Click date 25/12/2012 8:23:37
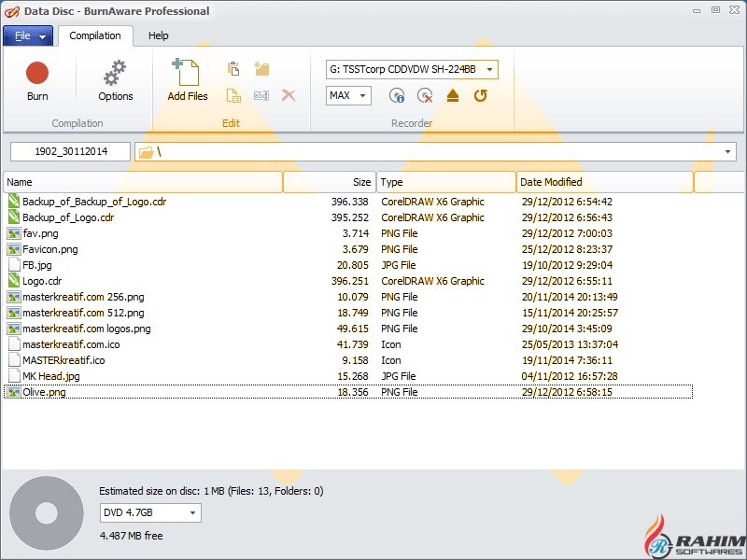The height and width of the screenshot is (560, 747). click(x=567, y=249)
